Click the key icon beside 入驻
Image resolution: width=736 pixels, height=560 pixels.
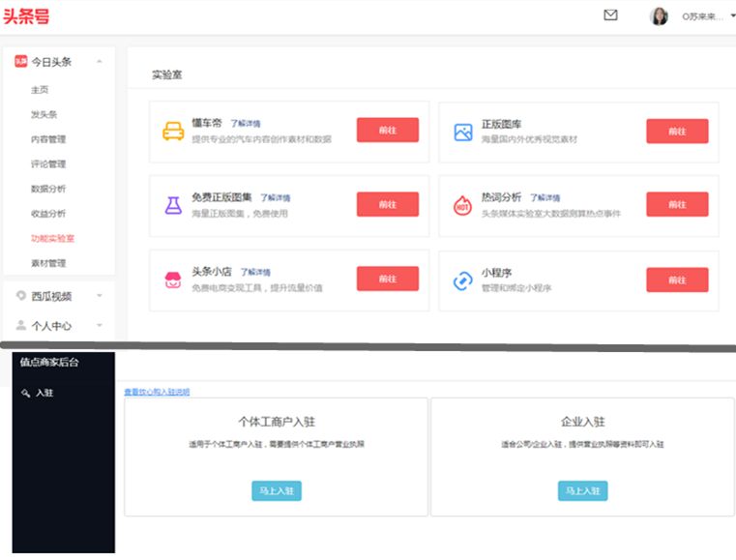26,393
